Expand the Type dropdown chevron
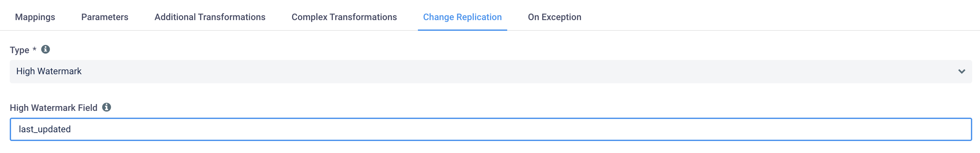Viewport: 980px width, 153px height. click(x=961, y=71)
